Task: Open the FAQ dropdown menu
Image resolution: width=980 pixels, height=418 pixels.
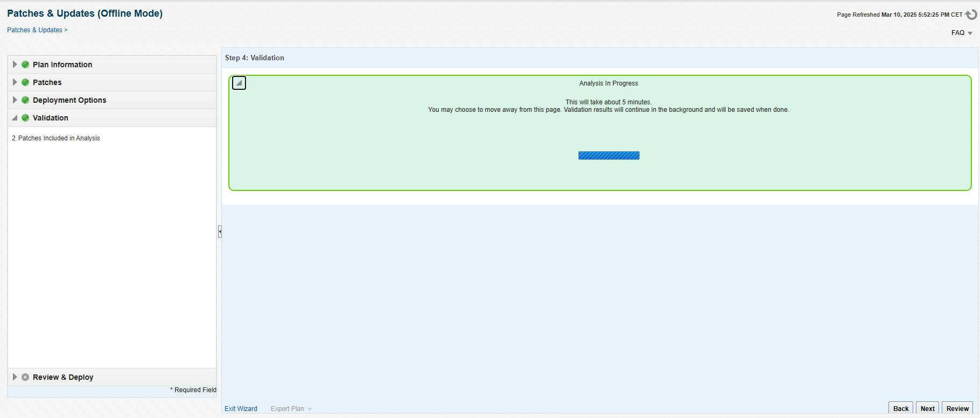Action: click(x=962, y=33)
